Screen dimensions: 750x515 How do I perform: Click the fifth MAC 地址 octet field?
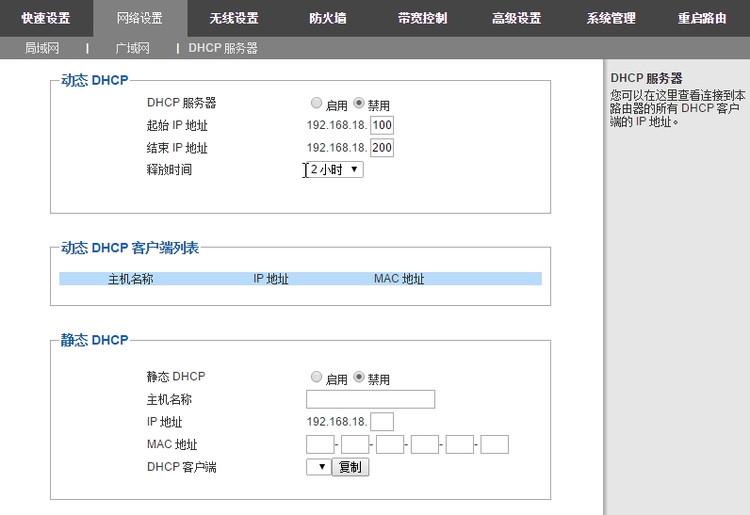[460, 444]
